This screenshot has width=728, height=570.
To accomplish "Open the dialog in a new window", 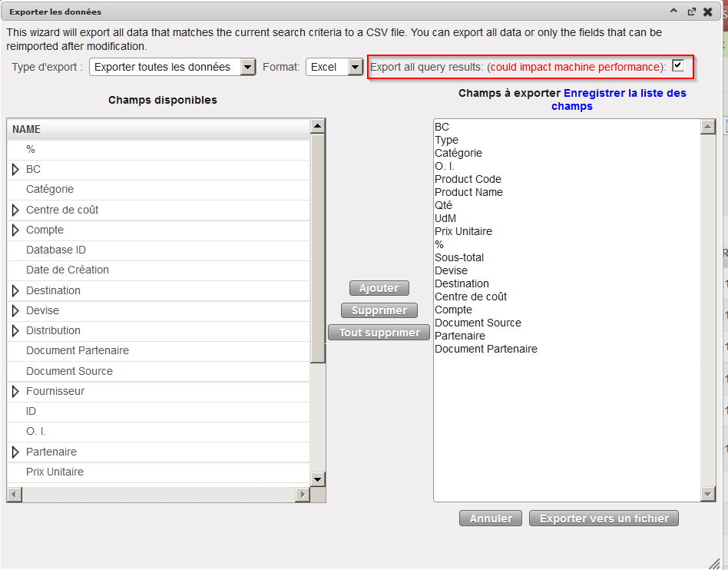I will (x=691, y=12).
